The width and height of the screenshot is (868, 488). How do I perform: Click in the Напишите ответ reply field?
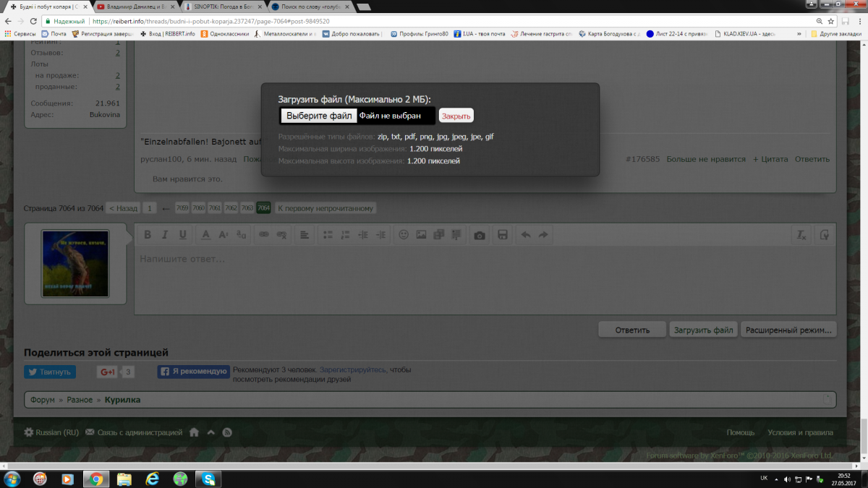click(x=485, y=281)
